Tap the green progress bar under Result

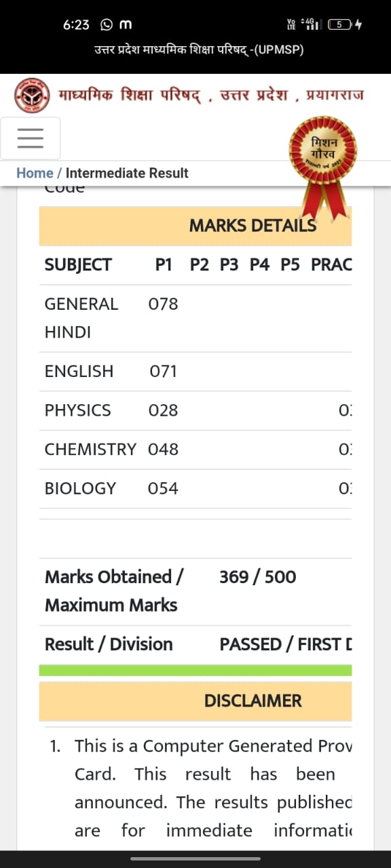(x=195, y=671)
